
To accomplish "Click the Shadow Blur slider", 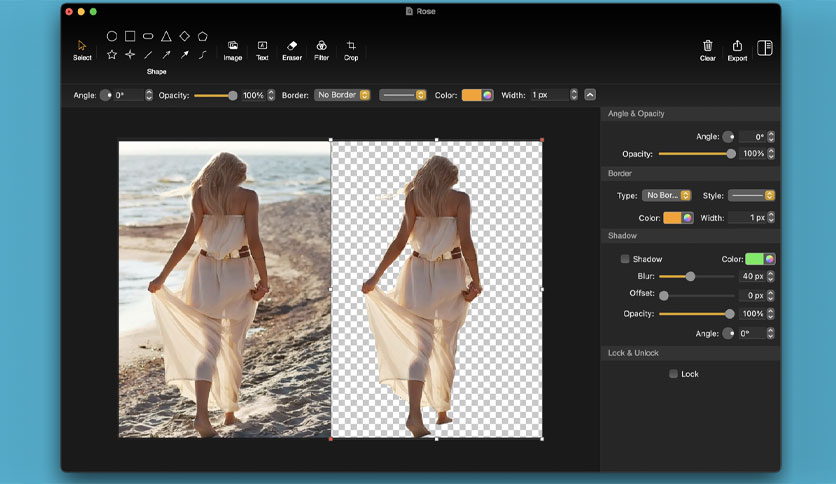I will click(697, 276).
